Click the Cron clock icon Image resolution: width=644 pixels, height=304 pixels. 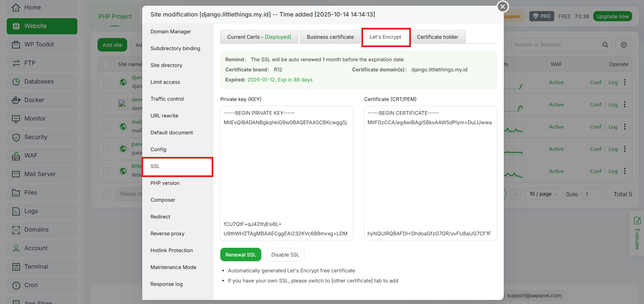[x=16, y=285]
